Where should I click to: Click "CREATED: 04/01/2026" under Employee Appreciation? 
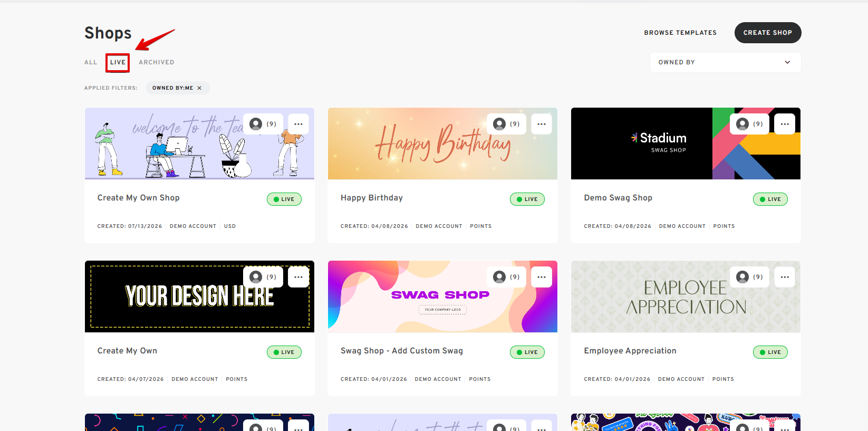click(x=617, y=379)
